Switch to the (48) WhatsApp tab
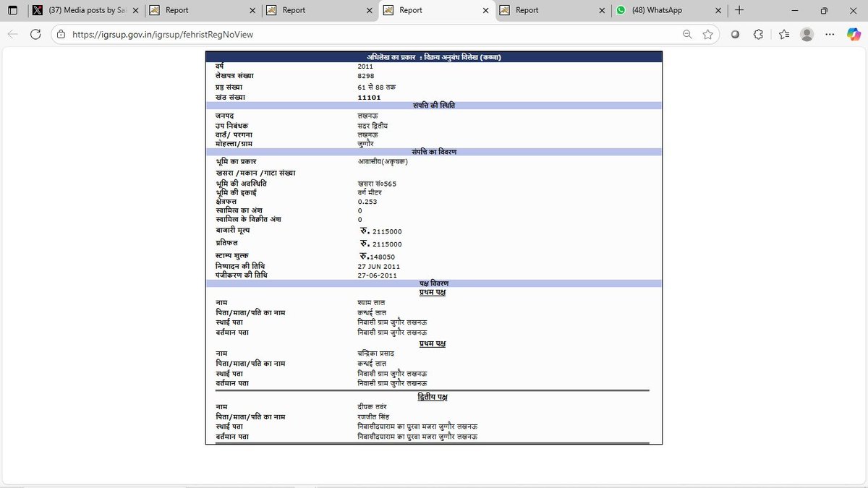The width and height of the screenshot is (868, 488). pyautogui.click(x=669, y=10)
